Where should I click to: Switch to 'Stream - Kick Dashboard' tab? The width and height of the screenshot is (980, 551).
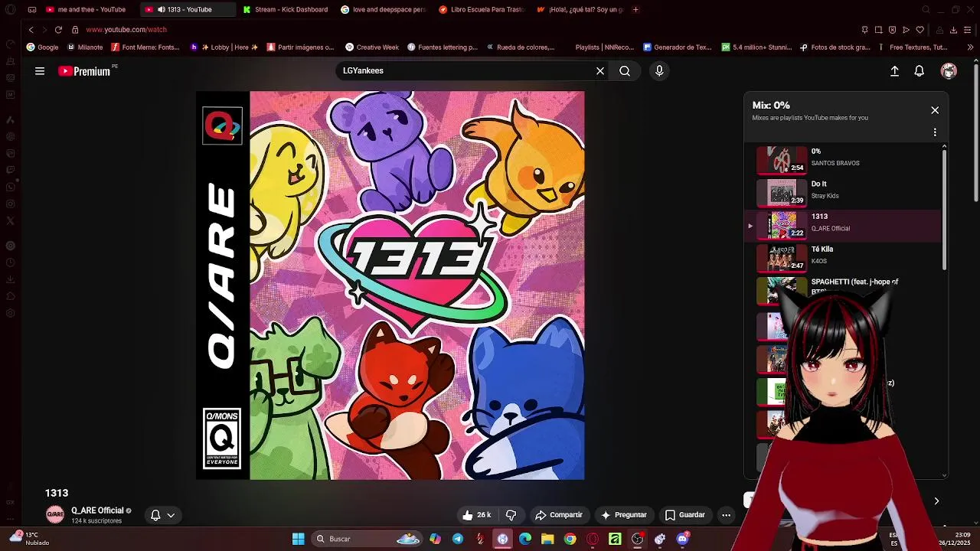tap(285, 10)
